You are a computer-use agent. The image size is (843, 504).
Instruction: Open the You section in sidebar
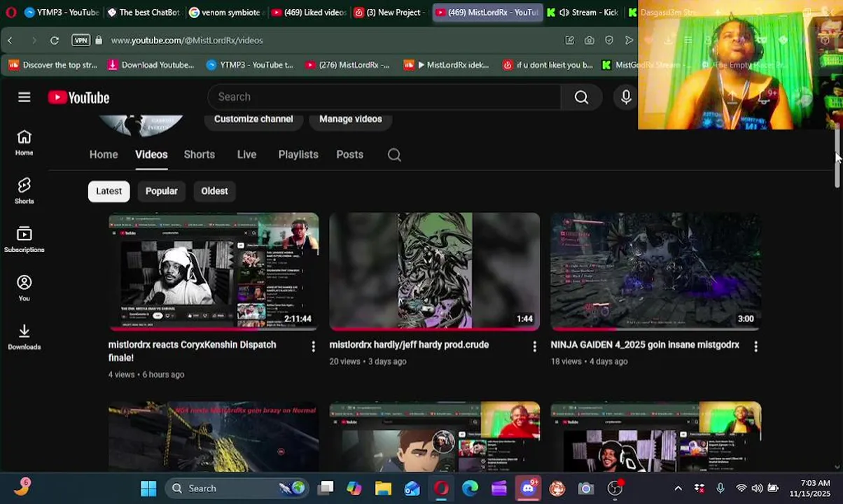pyautogui.click(x=25, y=288)
